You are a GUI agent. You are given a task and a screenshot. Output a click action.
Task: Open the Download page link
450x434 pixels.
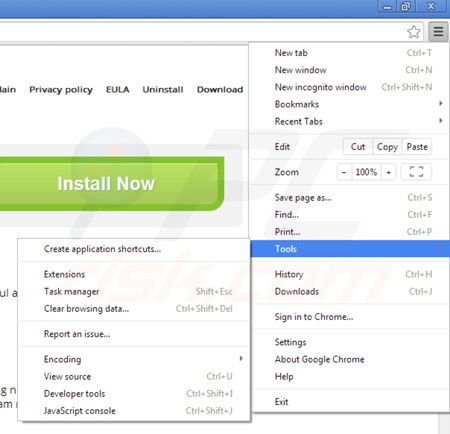tap(220, 90)
